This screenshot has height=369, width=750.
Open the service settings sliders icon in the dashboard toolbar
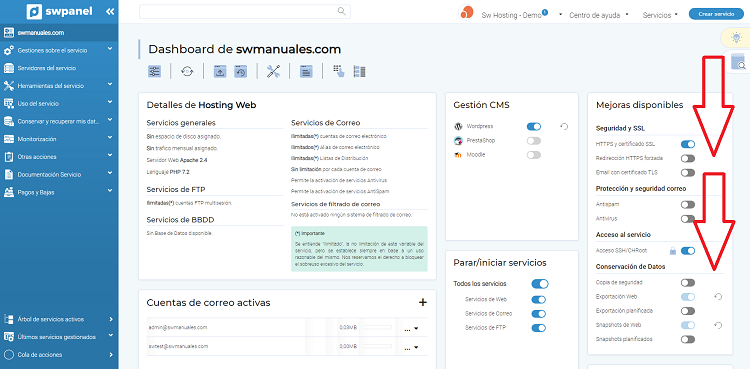pyautogui.click(x=154, y=72)
